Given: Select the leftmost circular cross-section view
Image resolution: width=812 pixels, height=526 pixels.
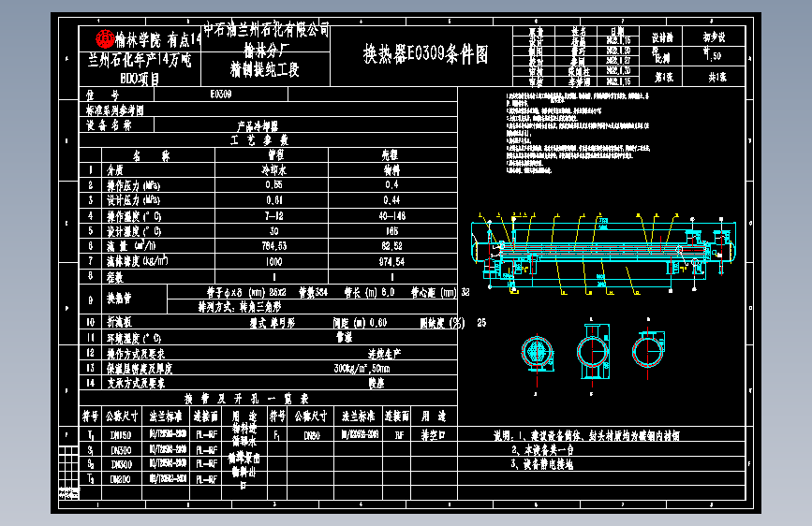Looking at the screenshot, I should [x=537, y=354].
